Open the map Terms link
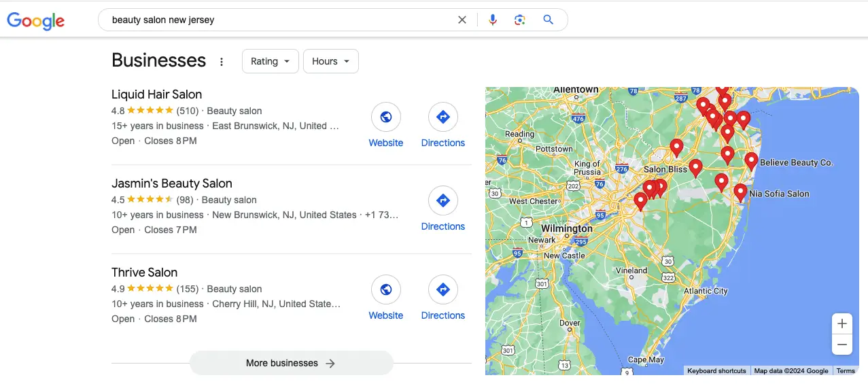Screen dimensions: 868x386 tap(846, 371)
